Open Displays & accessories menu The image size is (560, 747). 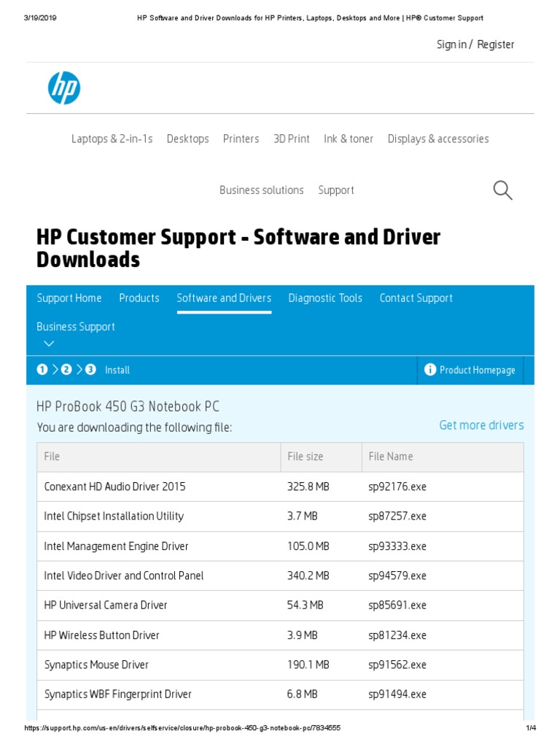pos(438,139)
